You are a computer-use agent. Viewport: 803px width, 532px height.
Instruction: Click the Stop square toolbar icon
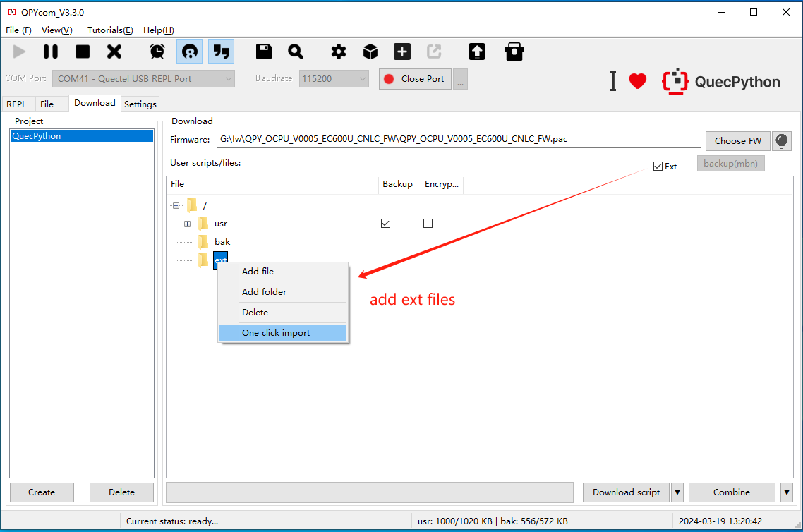coord(83,52)
